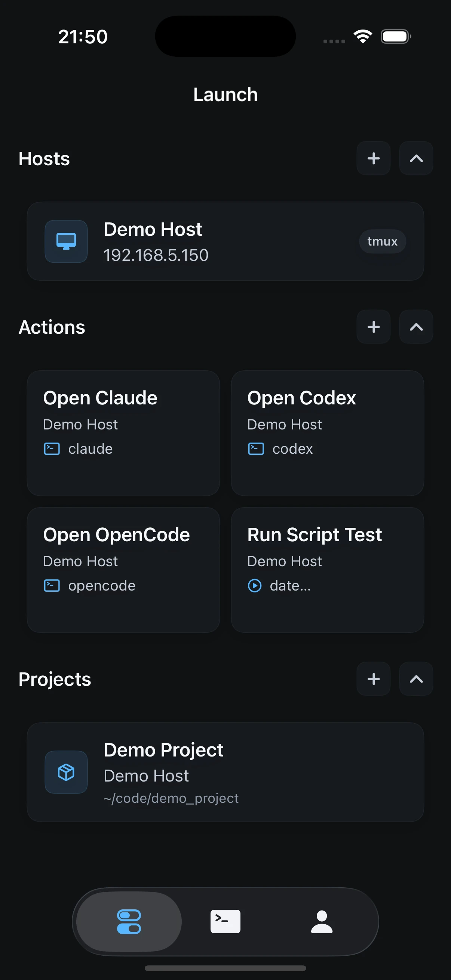Open the Open OpenCode action
The width and height of the screenshot is (451, 980).
coord(123,570)
